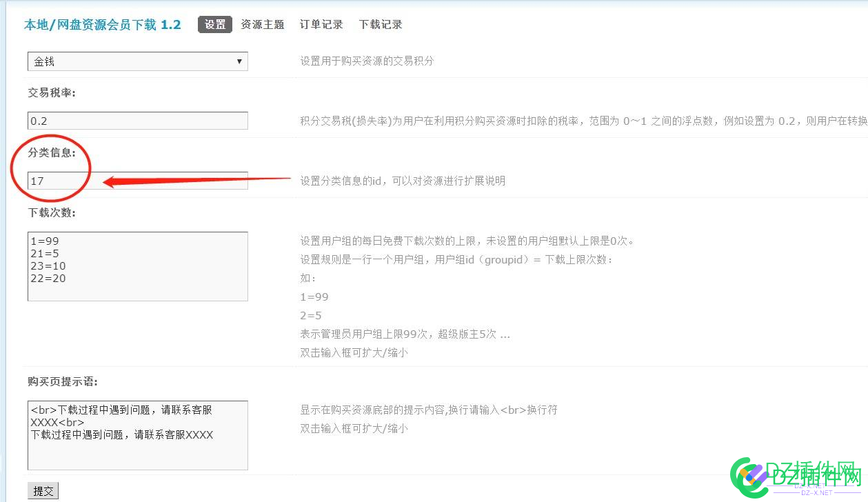Click the tax rate description starting 积分交易税

(584, 121)
